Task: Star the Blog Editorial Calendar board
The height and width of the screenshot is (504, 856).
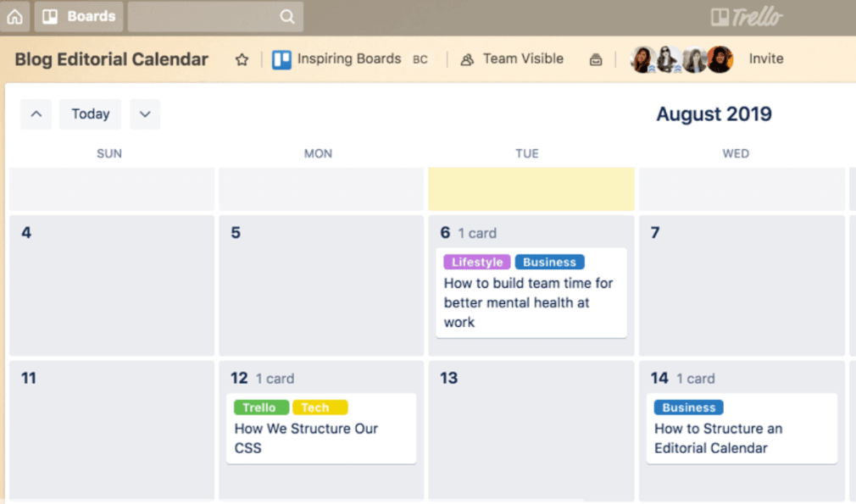Action: tap(242, 59)
